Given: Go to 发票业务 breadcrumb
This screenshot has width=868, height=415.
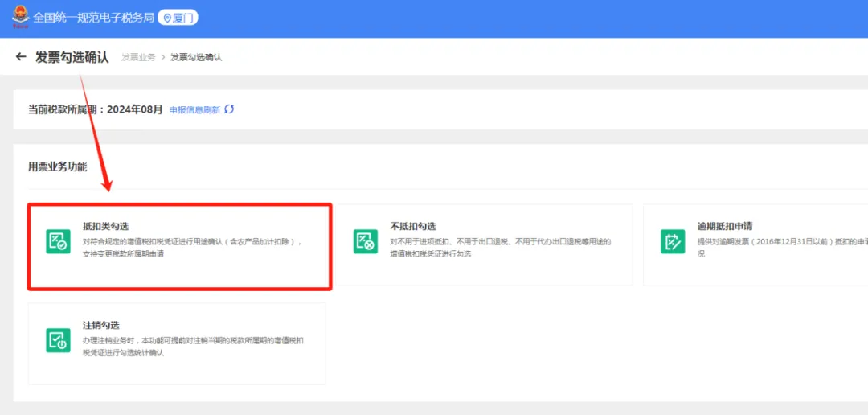Looking at the screenshot, I should click(x=138, y=57).
